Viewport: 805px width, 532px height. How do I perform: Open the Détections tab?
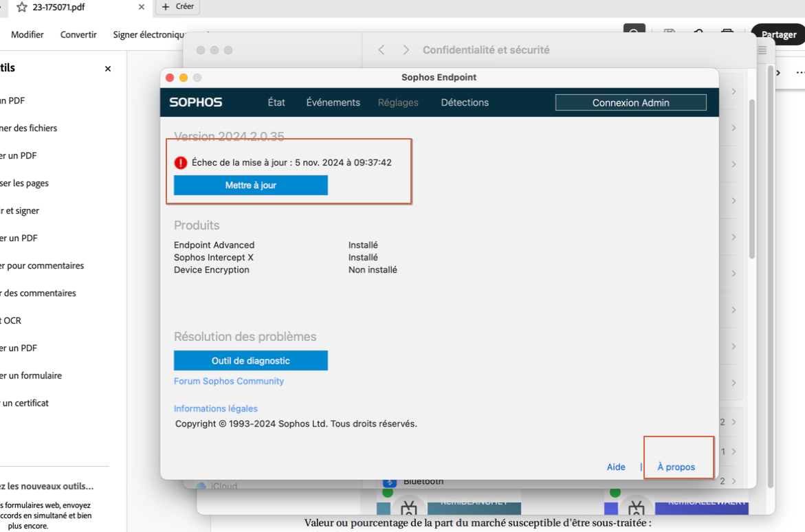pyautogui.click(x=465, y=102)
